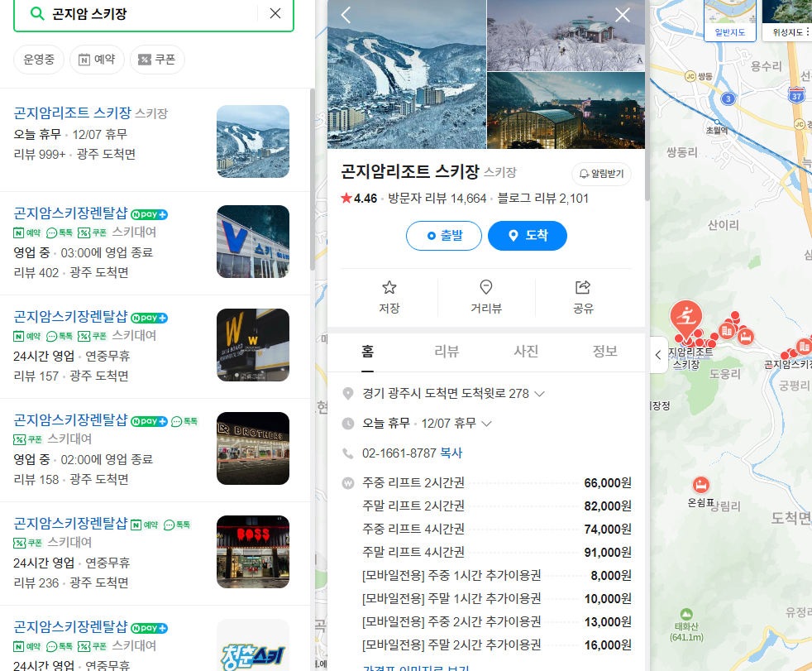This screenshot has width=812, height=671.
Task: Click the location pin icon beside the address
Action: point(348,394)
